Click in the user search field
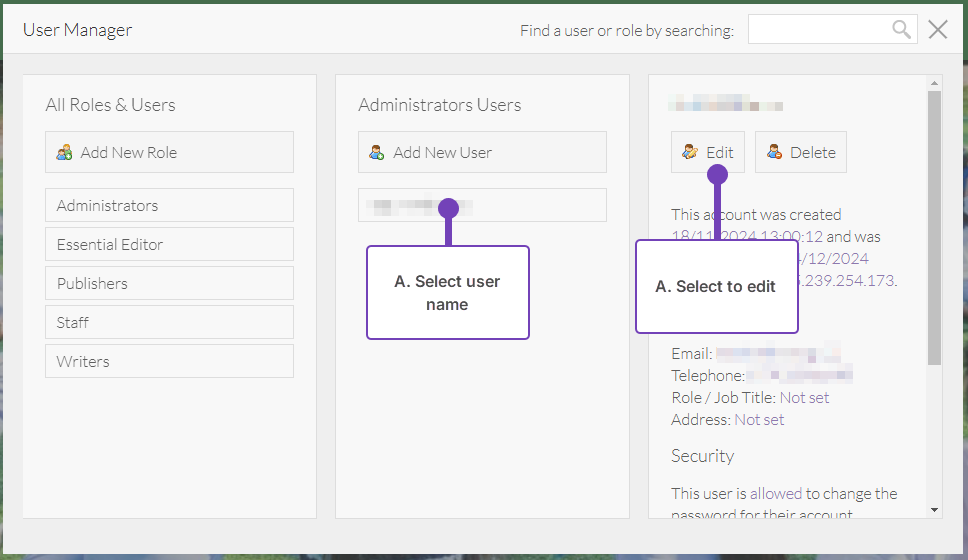Image resolution: width=968 pixels, height=560 pixels. pos(818,30)
